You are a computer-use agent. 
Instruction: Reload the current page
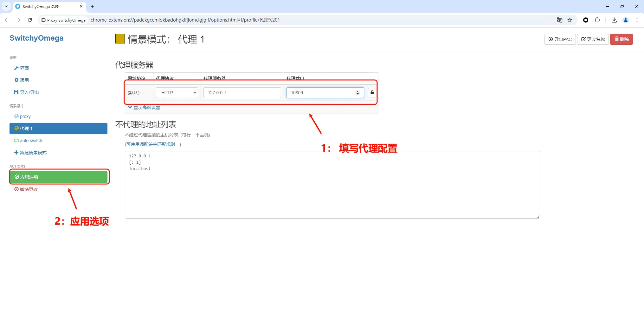click(x=30, y=20)
